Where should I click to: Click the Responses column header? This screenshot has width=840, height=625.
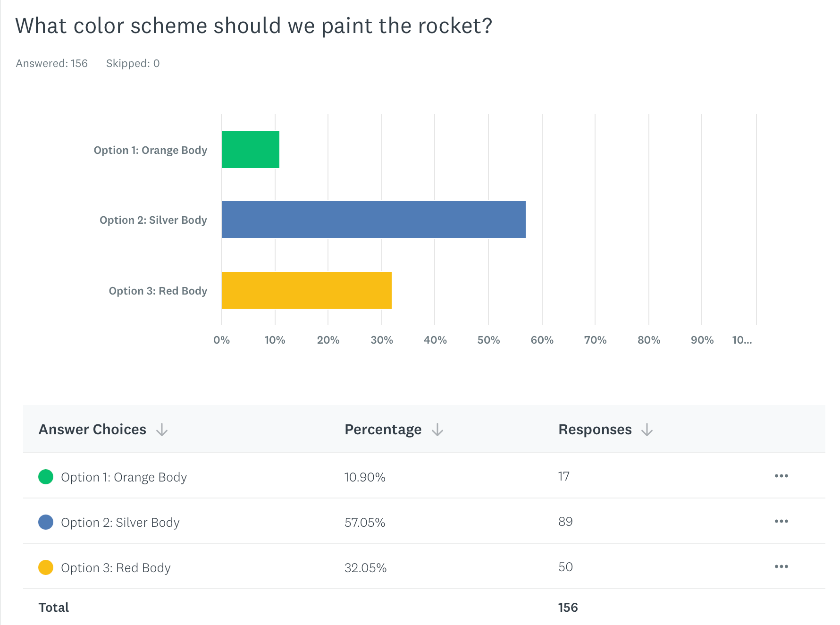pyautogui.click(x=595, y=430)
